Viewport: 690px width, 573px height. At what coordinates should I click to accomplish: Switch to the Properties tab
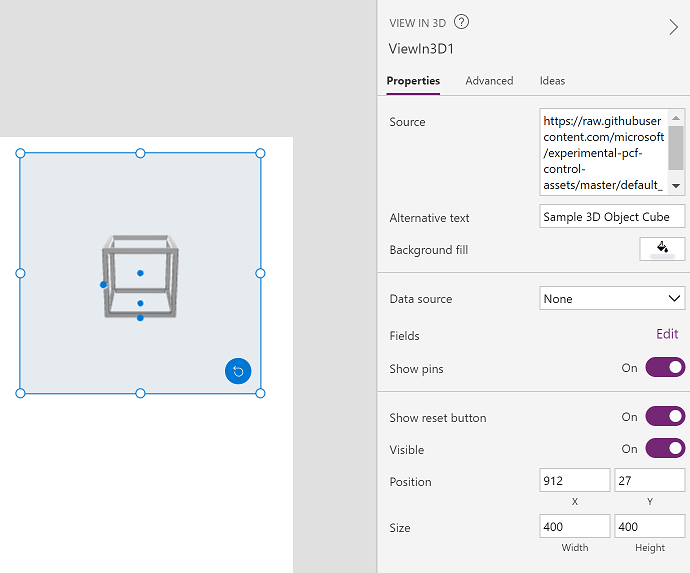pos(413,81)
